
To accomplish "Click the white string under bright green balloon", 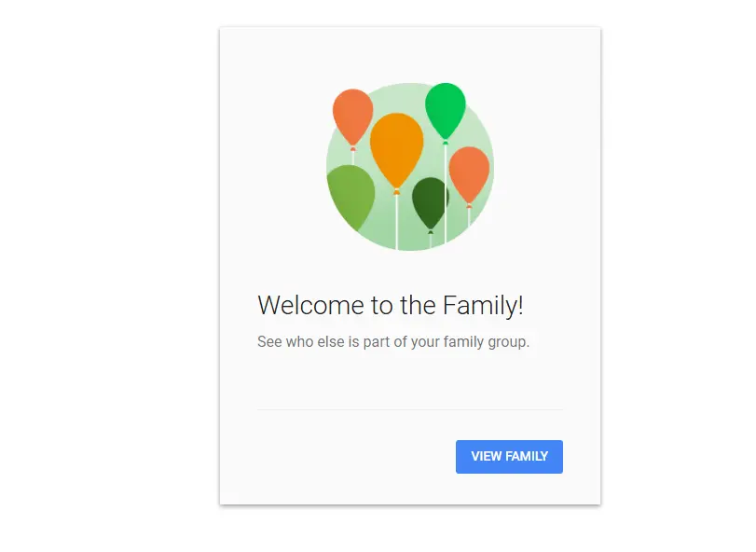I will [x=445, y=193].
